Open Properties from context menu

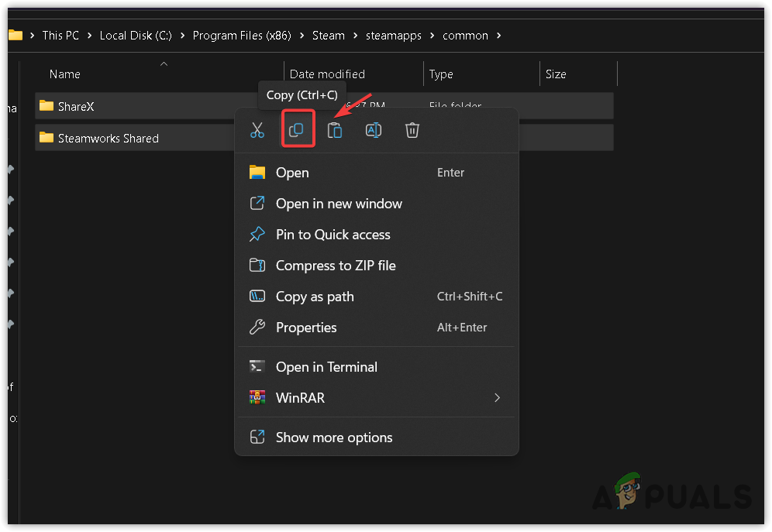(x=306, y=328)
